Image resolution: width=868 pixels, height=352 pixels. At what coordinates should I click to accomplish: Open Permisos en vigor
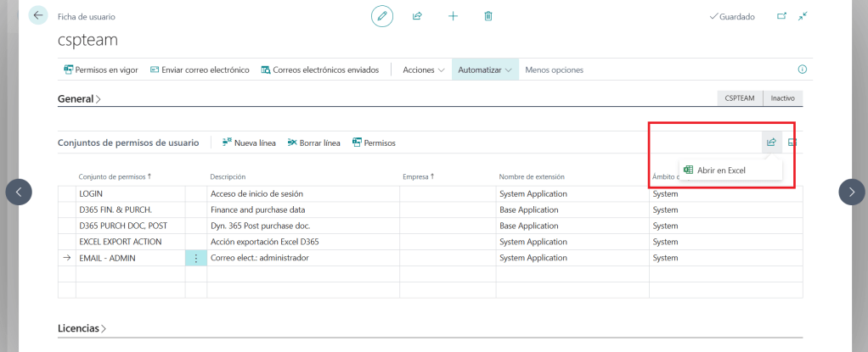point(102,70)
